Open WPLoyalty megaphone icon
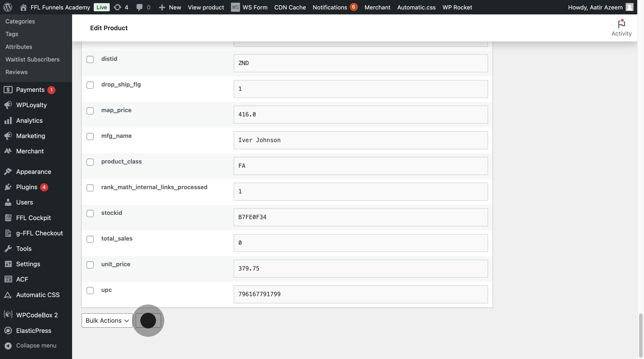 pyautogui.click(x=8, y=105)
